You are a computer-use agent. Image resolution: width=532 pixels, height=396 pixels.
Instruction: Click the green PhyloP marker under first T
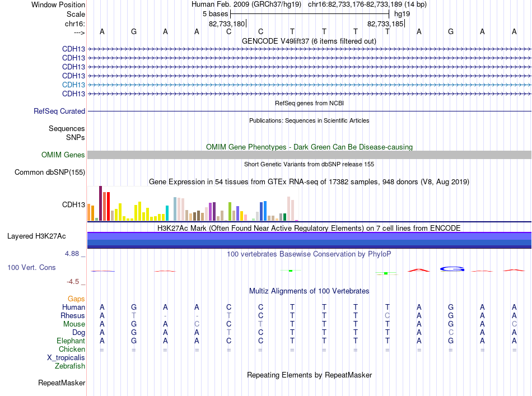pyautogui.click(x=291, y=271)
